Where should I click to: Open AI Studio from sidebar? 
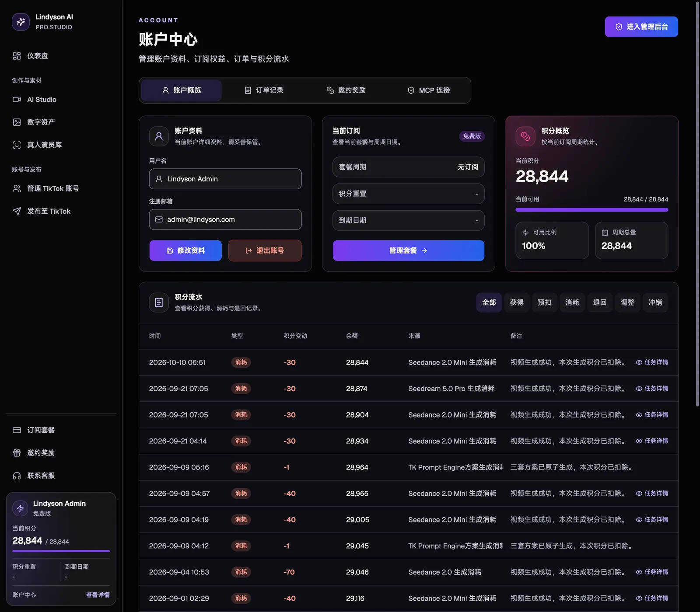[x=61, y=100]
